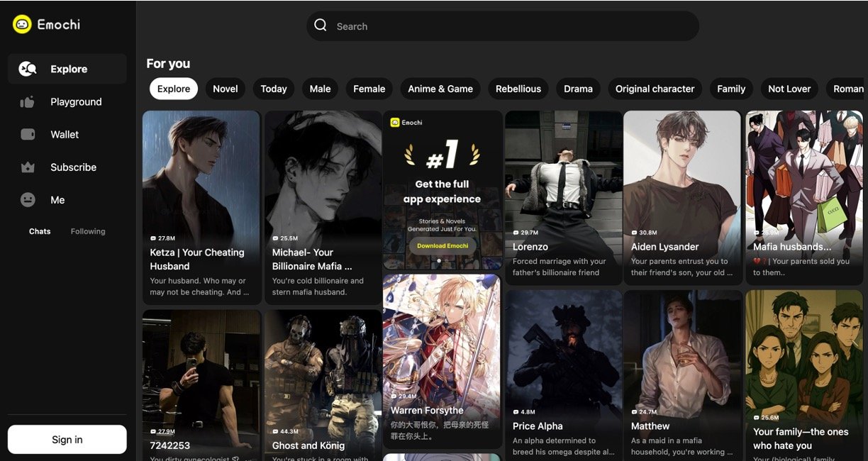This screenshot has height=461, width=868.
Task: Open the Ghost and König card
Action: (323, 385)
